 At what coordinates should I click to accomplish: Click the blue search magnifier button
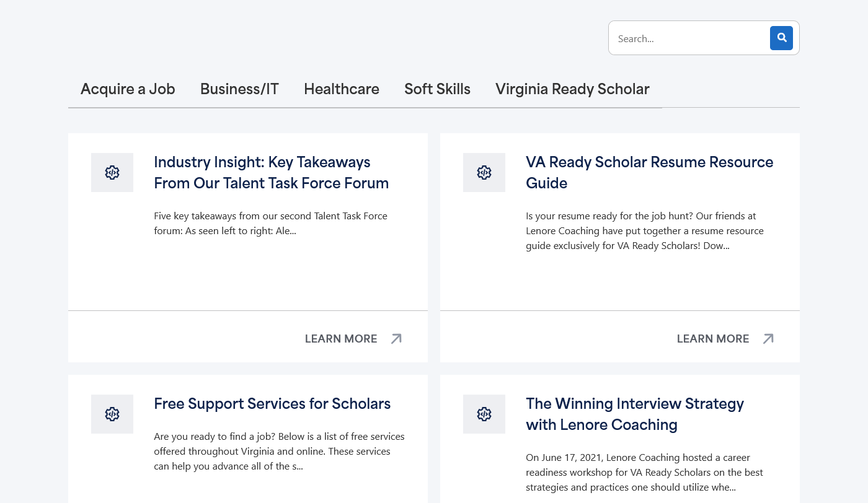pos(781,38)
